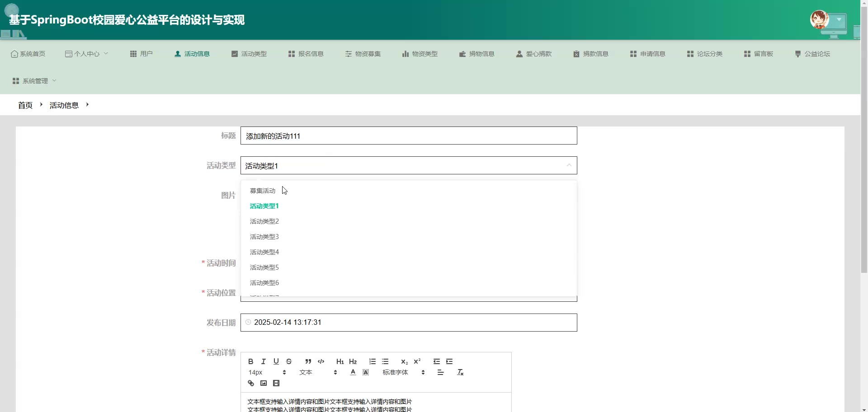Open the 文本 paragraph style dropdown
Viewport: 868px width, 412px height.
[318, 372]
